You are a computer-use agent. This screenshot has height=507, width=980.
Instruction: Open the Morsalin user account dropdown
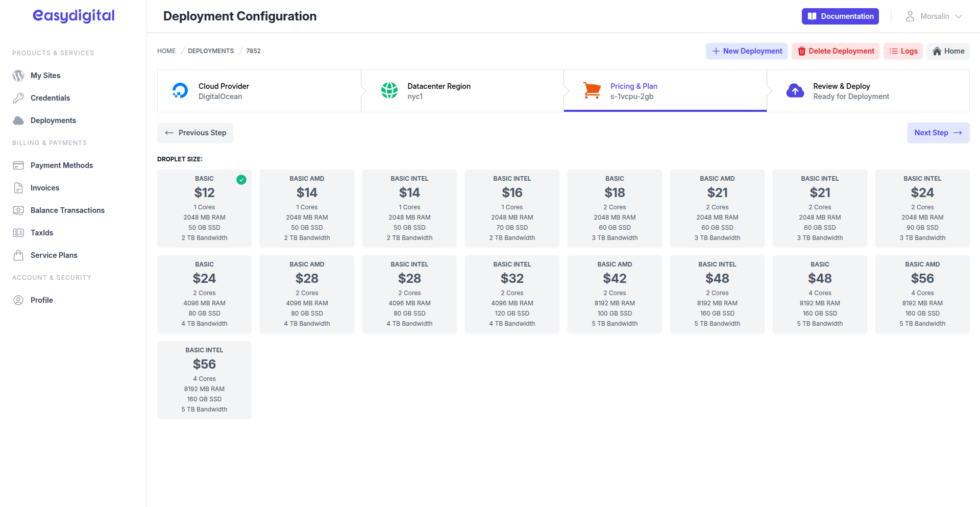(934, 16)
